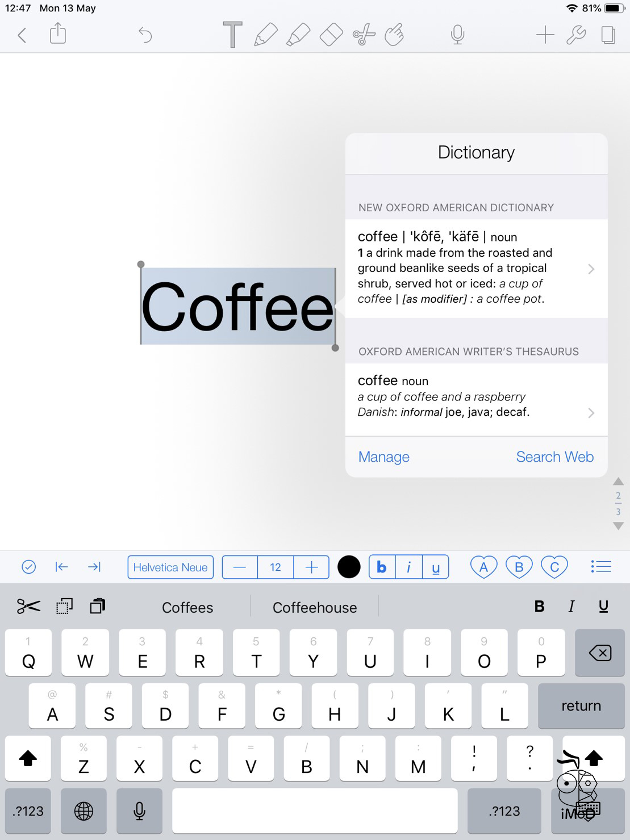Open the black text color swatch
The height and width of the screenshot is (840, 630).
tap(349, 567)
